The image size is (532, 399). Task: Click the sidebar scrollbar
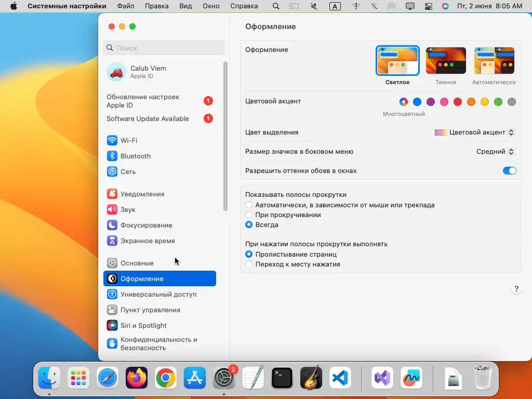(x=225, y=136)
